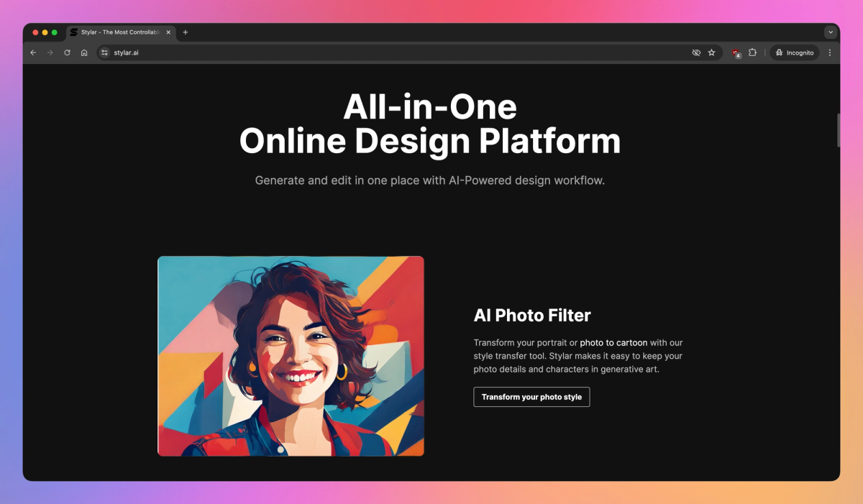863x504 pixels.
Task: Open the three-dot browser menu
Action: coord(830,52)
